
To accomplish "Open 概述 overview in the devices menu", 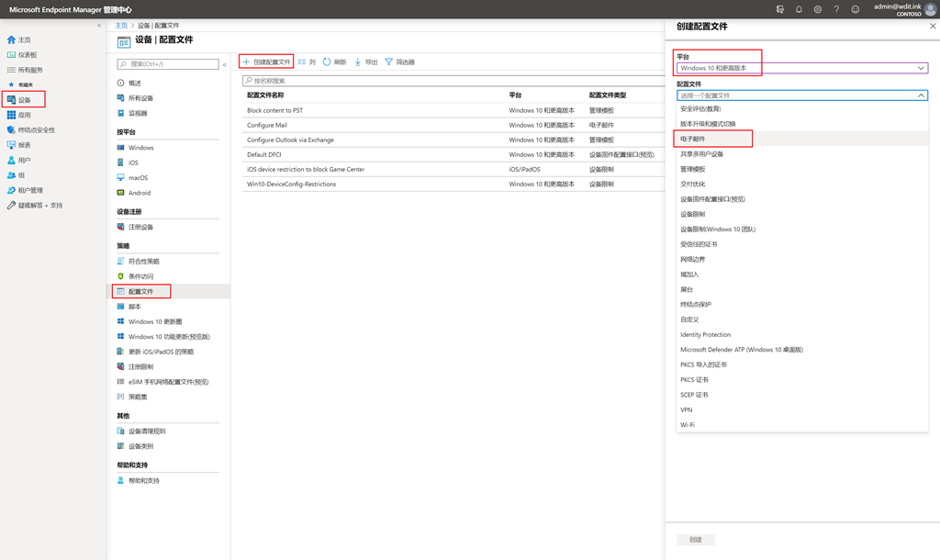I will tap(135, 83).
